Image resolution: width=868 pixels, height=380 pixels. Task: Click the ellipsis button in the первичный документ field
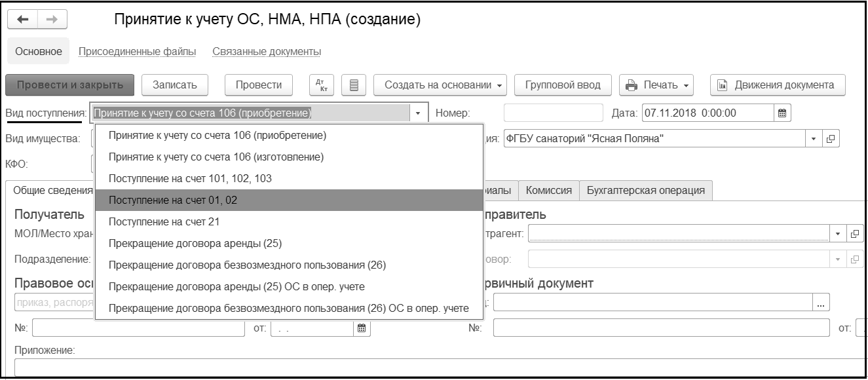click(821, 302)
